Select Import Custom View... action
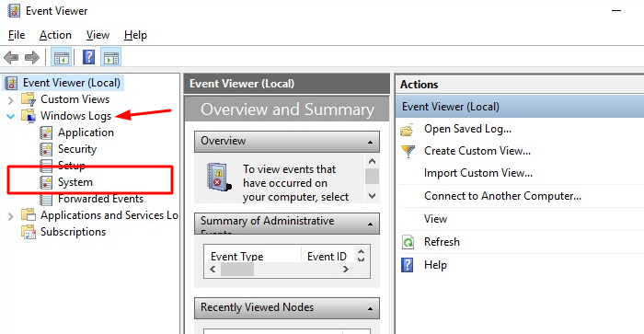The image size is (644, 334). pos(478,173)
